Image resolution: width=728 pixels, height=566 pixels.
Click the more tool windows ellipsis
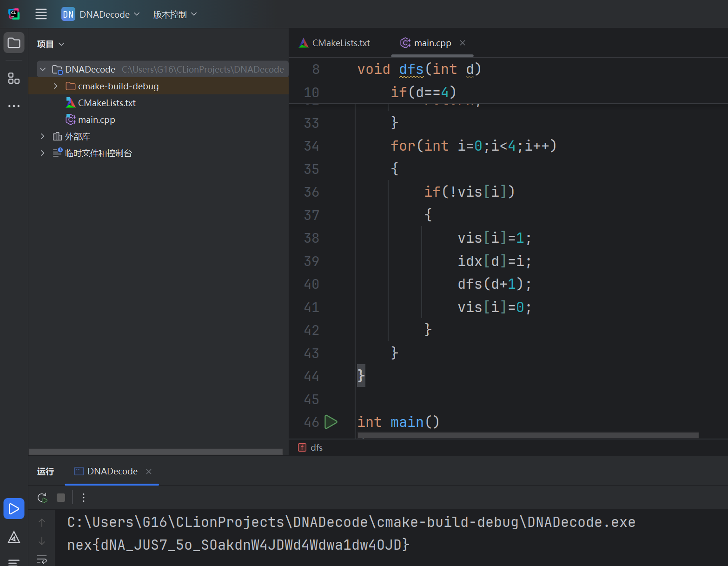pos(14,106)
